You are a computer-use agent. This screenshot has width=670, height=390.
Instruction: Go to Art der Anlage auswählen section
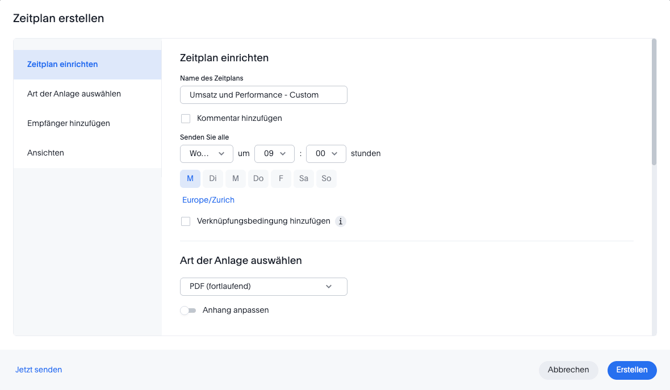pos(87,94)
